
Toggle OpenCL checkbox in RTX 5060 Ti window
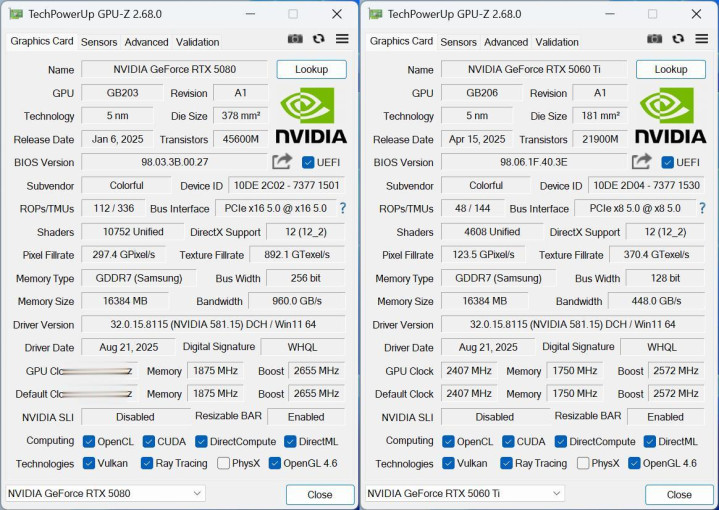[448, 442]
